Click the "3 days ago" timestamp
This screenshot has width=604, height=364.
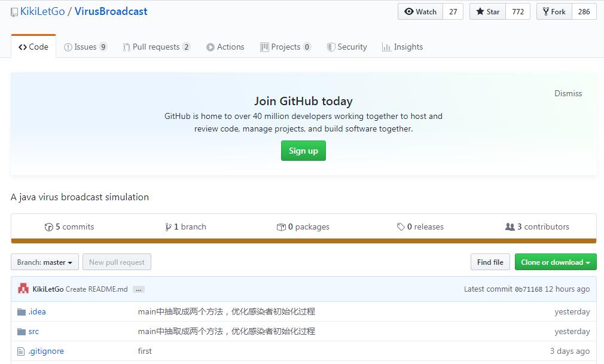pyautogui.click(x=570, y=351)
